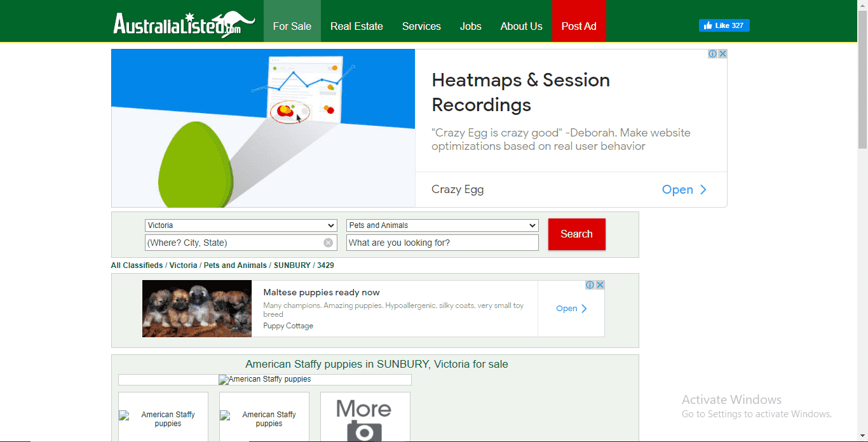Expand the Victoria state dropdown
The width and height of the screenshot is (868, 442).
click(241, 225)
